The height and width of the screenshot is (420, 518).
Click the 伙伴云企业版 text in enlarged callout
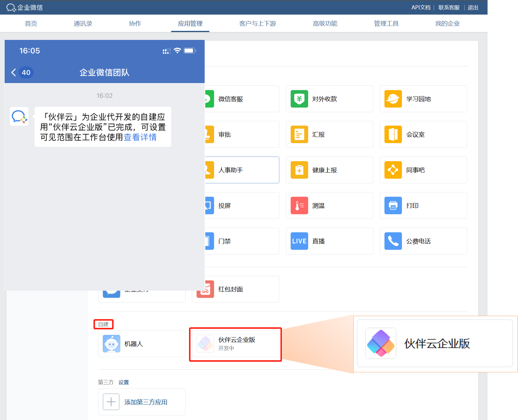tap(437, 344)
